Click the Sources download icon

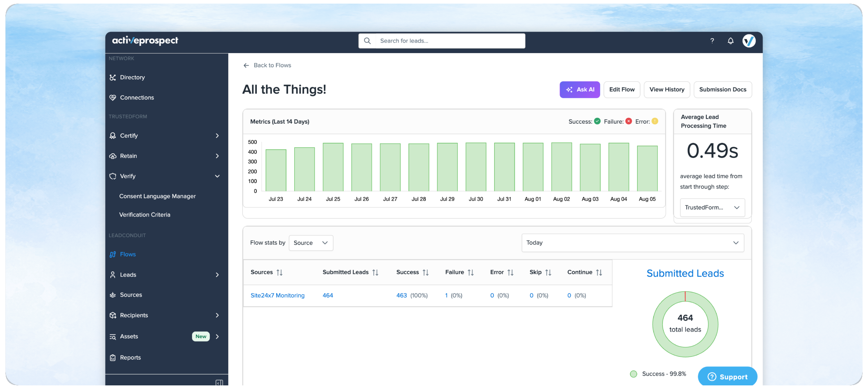tap(113, 295)
